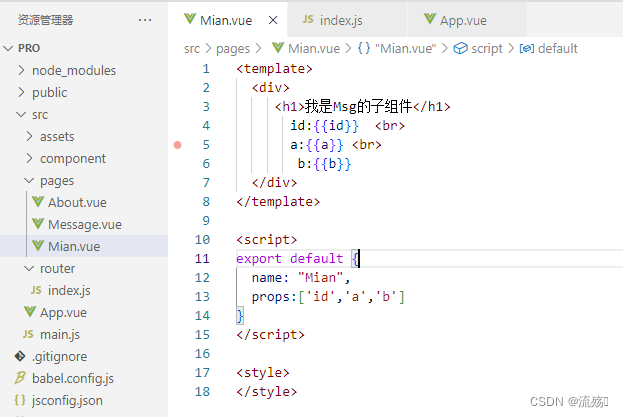Click breadcrumb file Mian.vue
Screen dimensions: 623x417
(314, 48)
